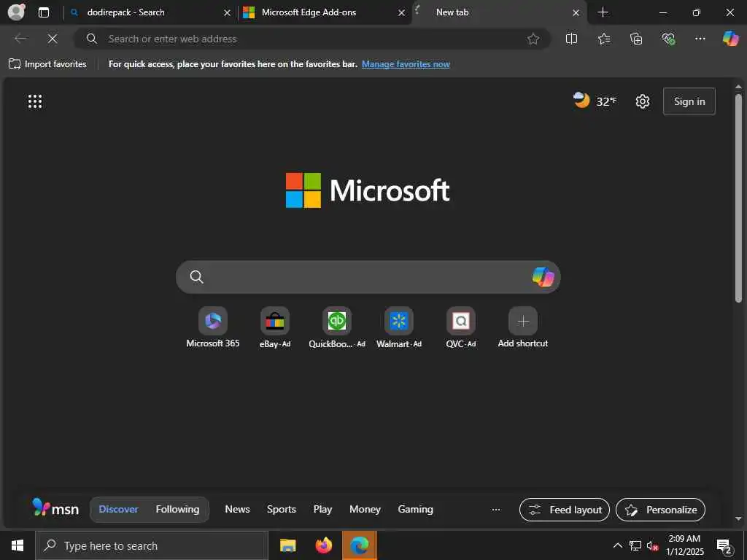Open Manage favorites now link
This screenshot has width=747, height=560.
tap(406, 64)
